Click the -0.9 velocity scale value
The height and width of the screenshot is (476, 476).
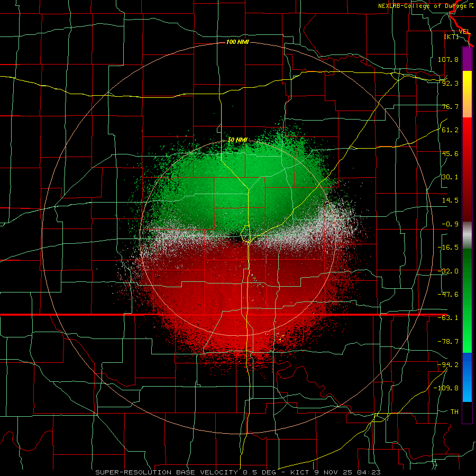pos(450,224)
